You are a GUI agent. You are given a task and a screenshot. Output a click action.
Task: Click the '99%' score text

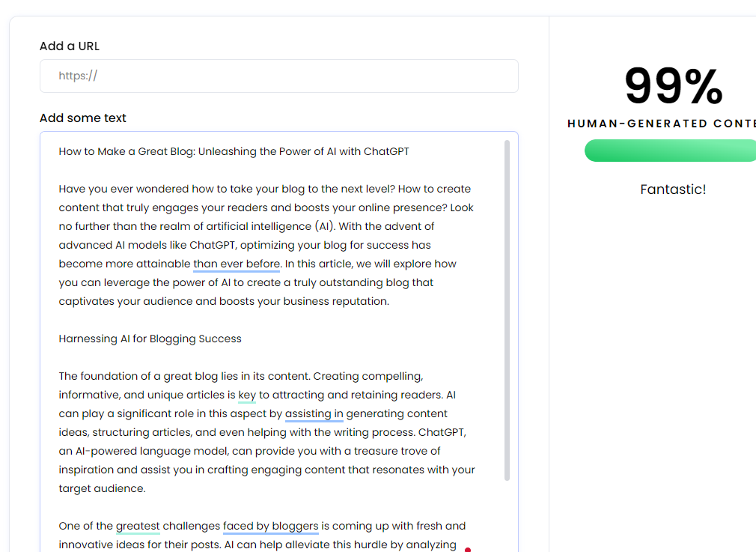(674, 86)
